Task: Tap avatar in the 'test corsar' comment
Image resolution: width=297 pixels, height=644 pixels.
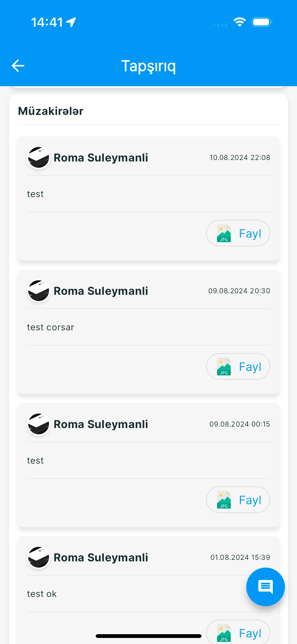Action: point(39,291)
